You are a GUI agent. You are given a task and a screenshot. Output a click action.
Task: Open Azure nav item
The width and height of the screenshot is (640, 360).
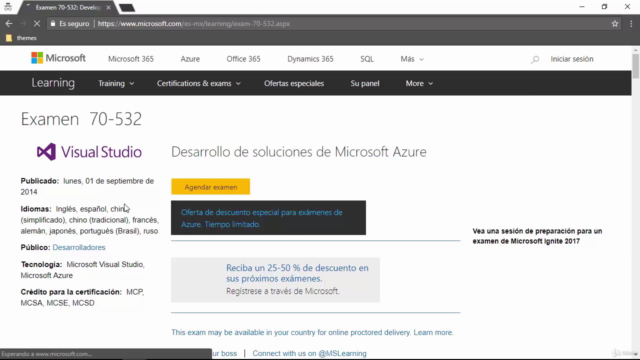[190, 59]
